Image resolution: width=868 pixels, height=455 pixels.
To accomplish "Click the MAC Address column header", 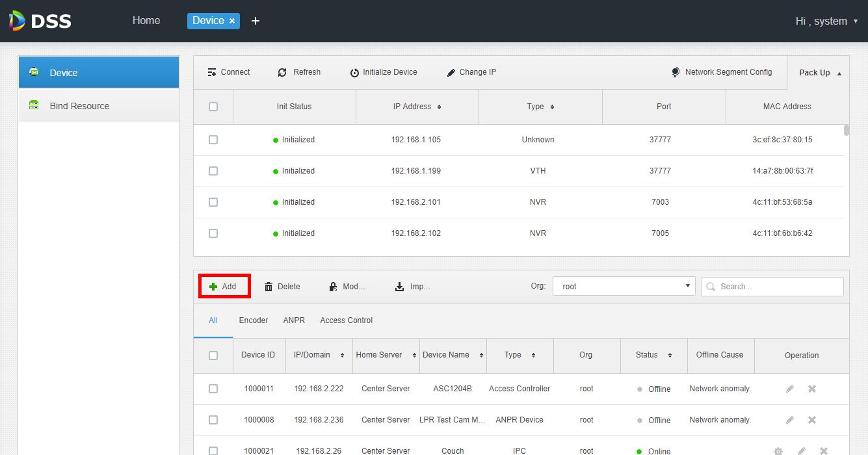I will click(787, 107).
